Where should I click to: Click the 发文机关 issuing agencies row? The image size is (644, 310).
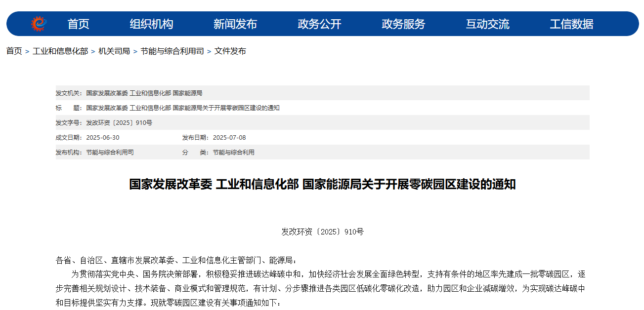(144, 93)
